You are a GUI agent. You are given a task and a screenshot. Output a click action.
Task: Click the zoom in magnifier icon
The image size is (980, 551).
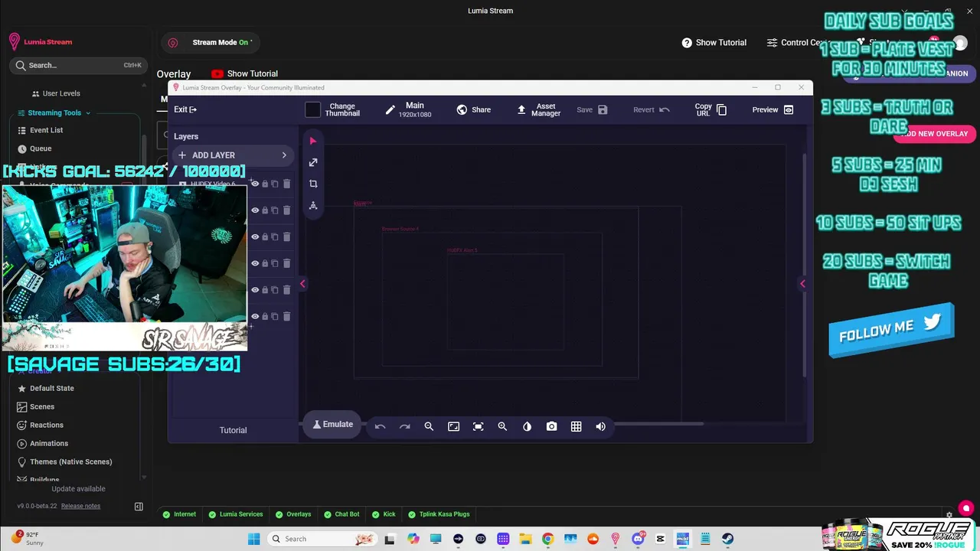pos(502,426)
